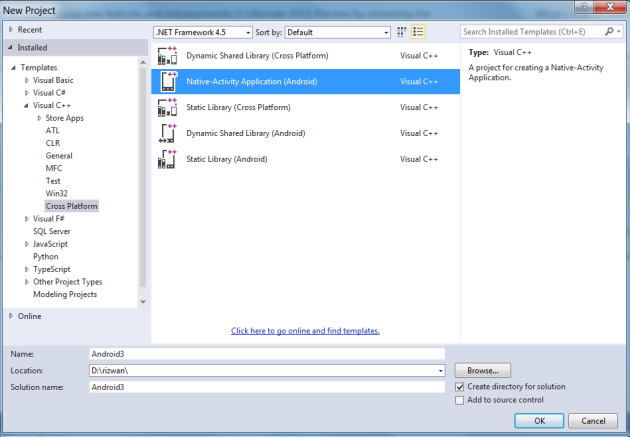Expand the Recent section
This screenshot has height=437, width=630.
[11, 29]
